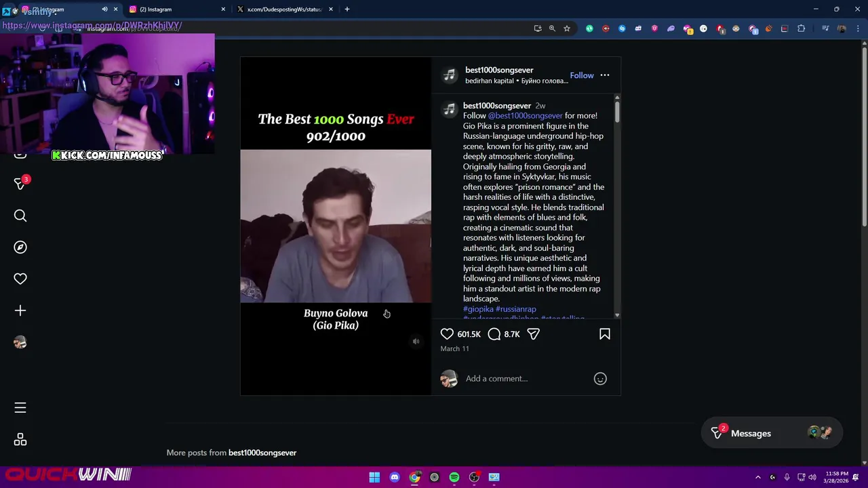Open the #russianrap hashtag
The image size is (868, 488).
(516, 309)
